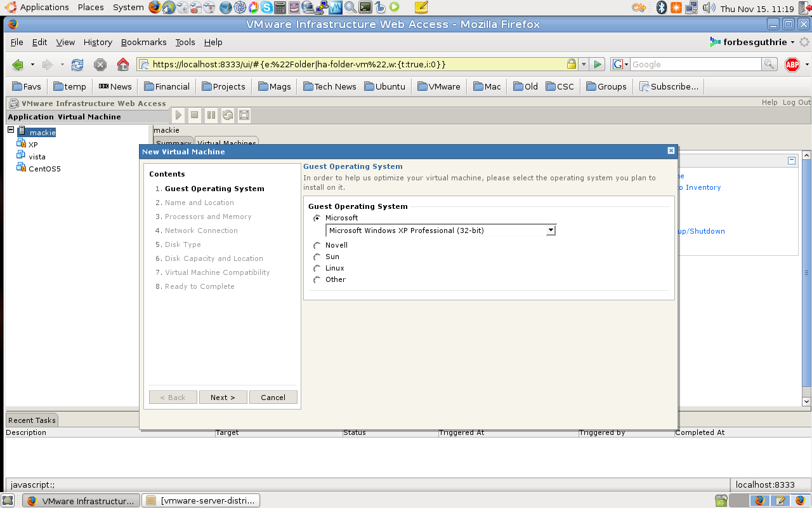Open the History menu
812x508 pixels.
pos(98,42)
